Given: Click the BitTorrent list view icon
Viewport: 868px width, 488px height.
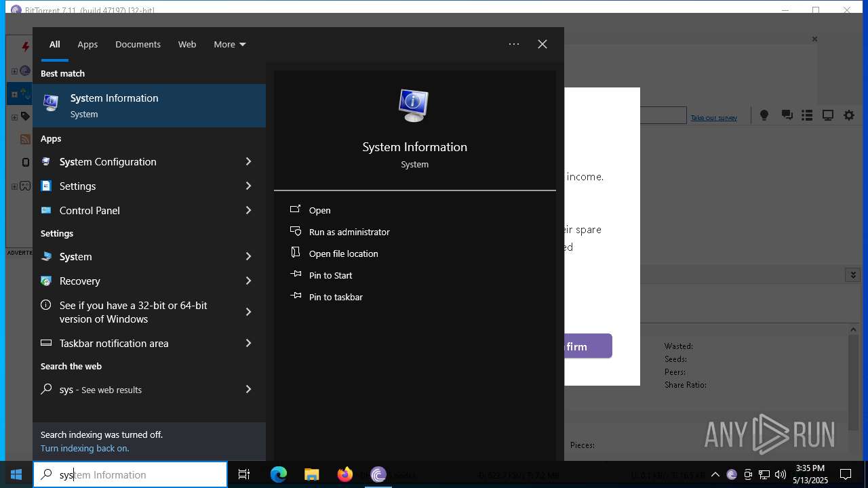Looking at the screenshot, I should (807, 115).
